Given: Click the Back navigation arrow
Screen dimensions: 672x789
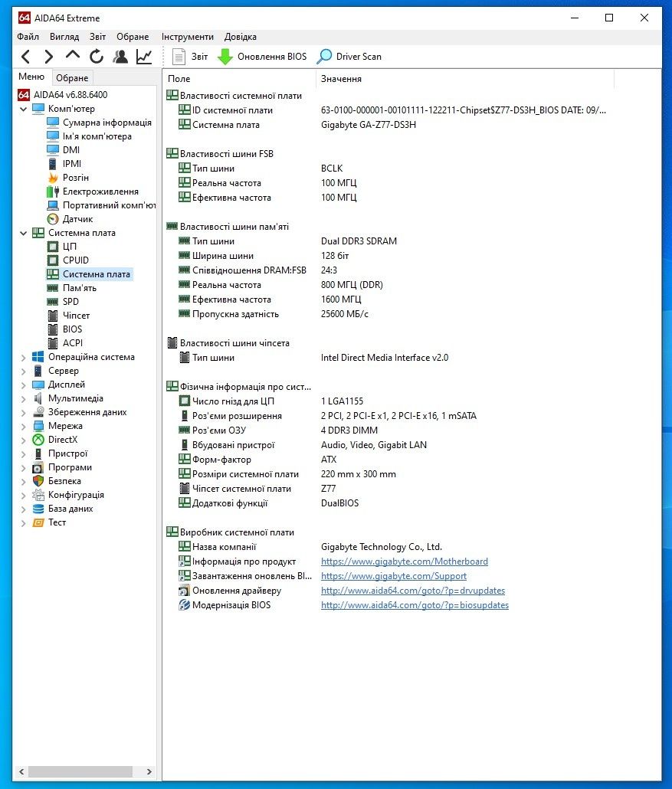Looking at the screenshot, I should pos(26,57).
